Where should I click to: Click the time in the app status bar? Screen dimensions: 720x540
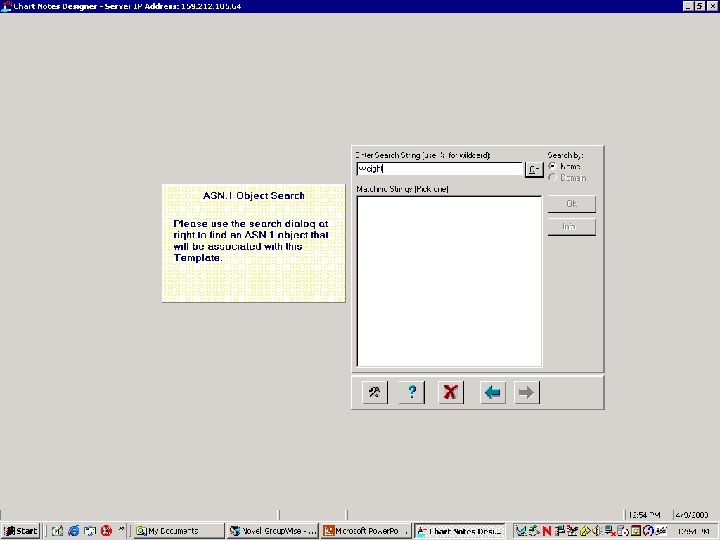[x=644, y=515]
